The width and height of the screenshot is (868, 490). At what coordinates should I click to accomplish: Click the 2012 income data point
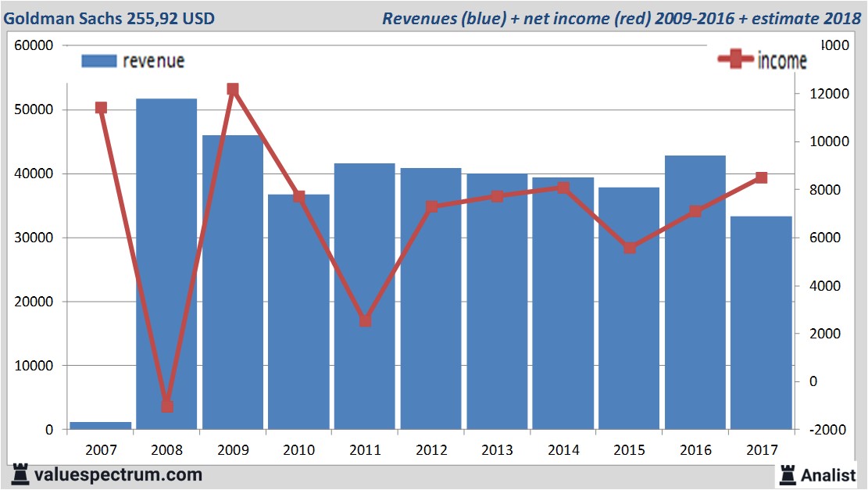tap(432, 206)
